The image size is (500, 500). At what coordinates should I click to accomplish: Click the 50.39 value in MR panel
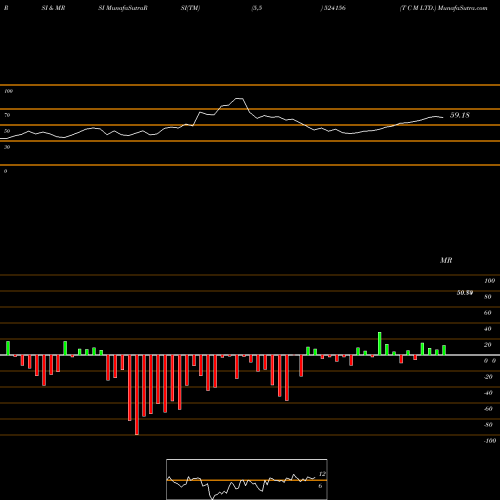(x=465, y=293)
